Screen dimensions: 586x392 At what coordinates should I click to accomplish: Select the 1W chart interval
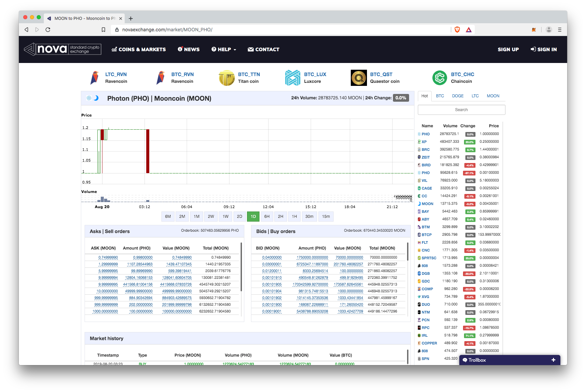[x=225, y=217]
